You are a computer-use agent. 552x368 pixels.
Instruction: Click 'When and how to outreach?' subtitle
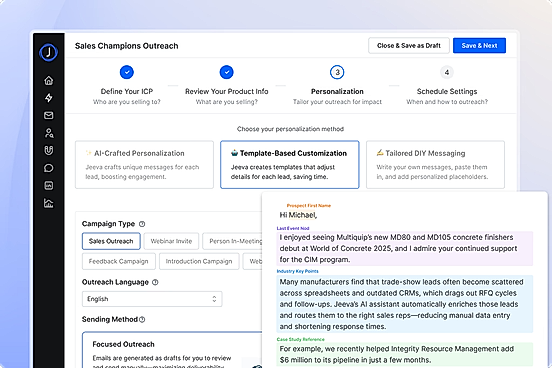click(447, 102)
